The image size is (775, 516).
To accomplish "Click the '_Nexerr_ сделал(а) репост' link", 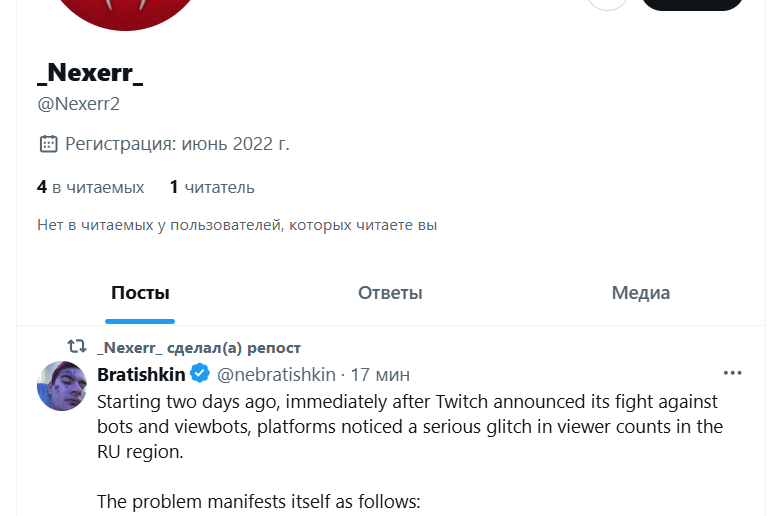I will (199, 348).
